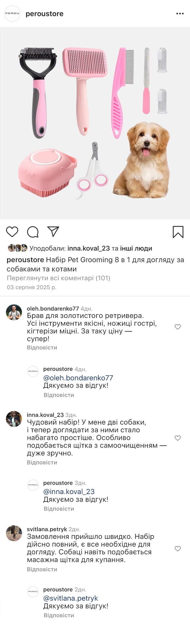Reply to svitlana.petryk's comment
This screenshot has width=190, height=644.
tap(42, 569)
